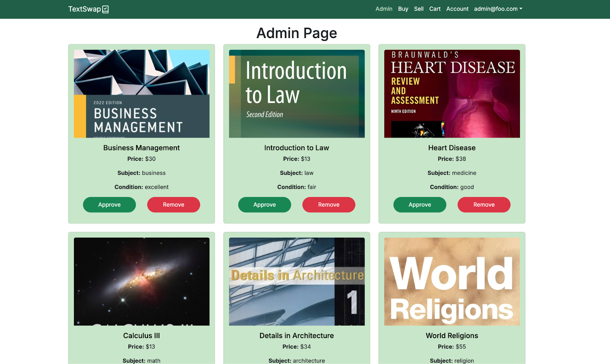This screenshot has height=364, width=610.
Task: Remove the Heart Disease textbook
Action: (484, 204)
